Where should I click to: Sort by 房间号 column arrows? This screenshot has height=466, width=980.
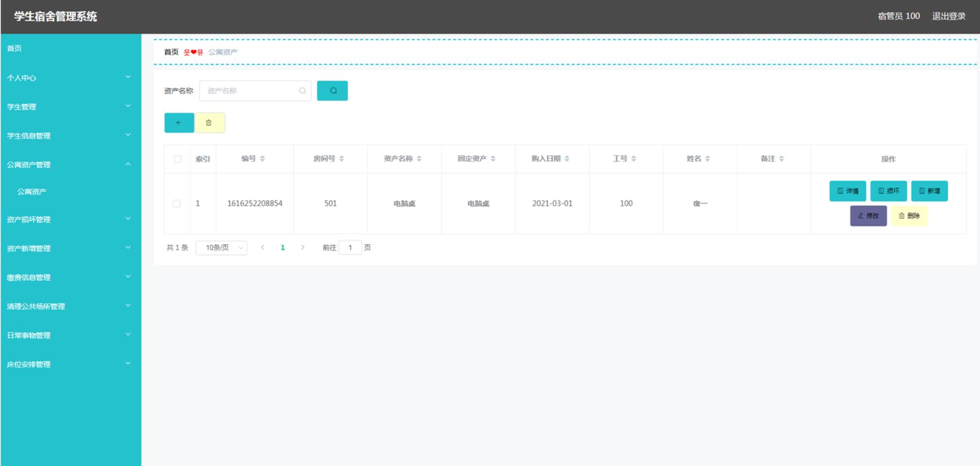coord(341,159)
